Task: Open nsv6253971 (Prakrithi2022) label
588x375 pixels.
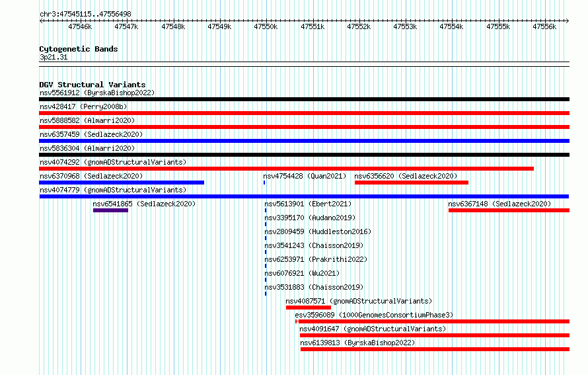Action: (316, 259)
